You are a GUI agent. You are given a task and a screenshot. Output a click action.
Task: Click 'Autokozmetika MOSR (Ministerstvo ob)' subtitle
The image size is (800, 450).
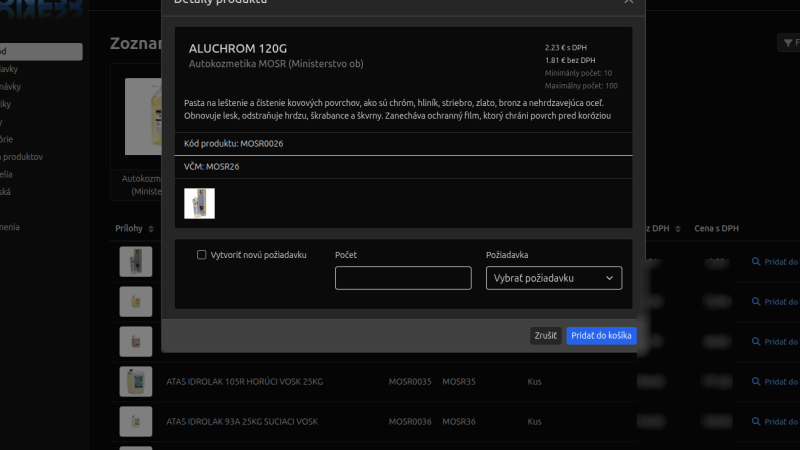pos(276,64)
